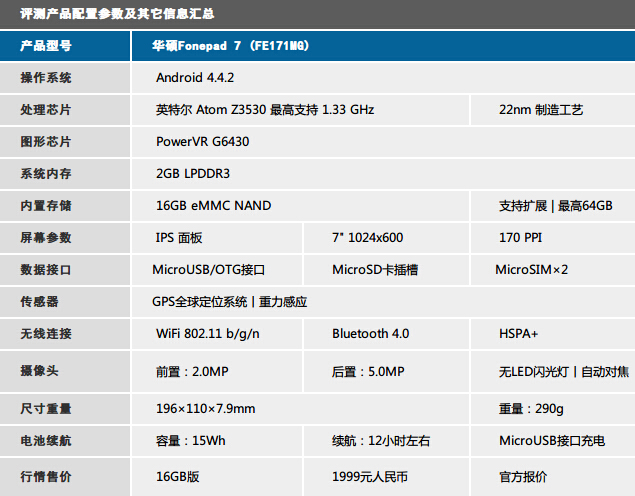Click the 后置：5.0MP cell
The image size is (635, 496).
(386, 371)
